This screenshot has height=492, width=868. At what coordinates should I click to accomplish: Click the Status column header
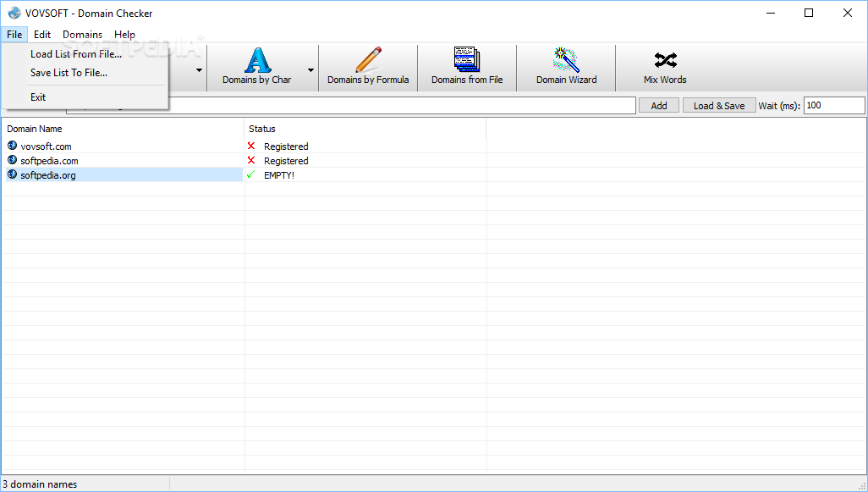point(365,129)
